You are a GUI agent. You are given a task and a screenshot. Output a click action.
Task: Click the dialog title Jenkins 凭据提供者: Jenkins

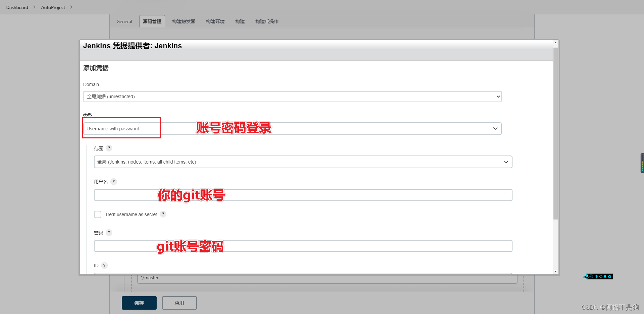(x=132, y=46)
